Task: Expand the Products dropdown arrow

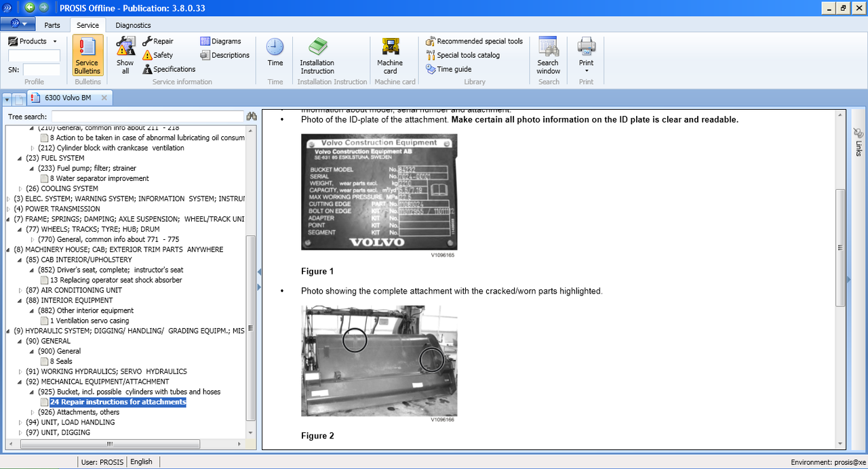Action: [x=55, y=41]
